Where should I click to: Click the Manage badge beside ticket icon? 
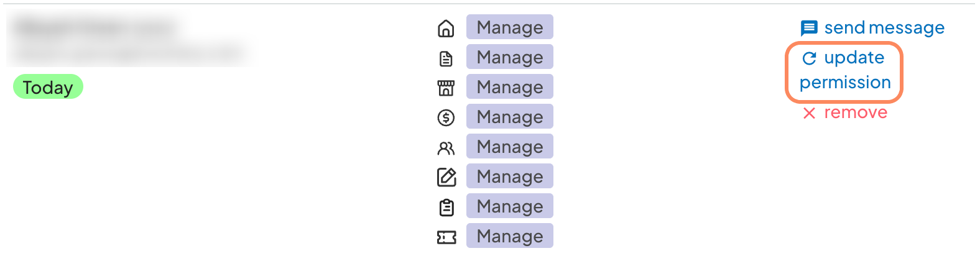tap(509, 236)
